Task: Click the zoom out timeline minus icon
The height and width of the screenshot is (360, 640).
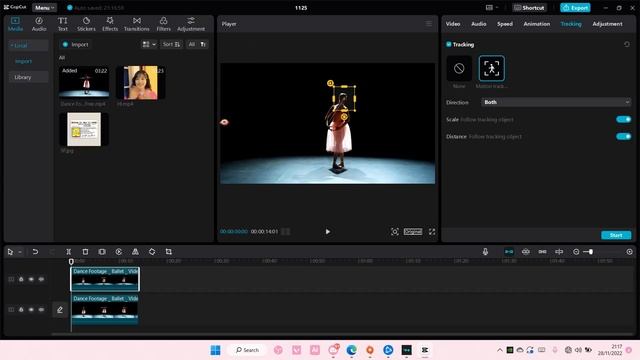Action: click(576, 252)
